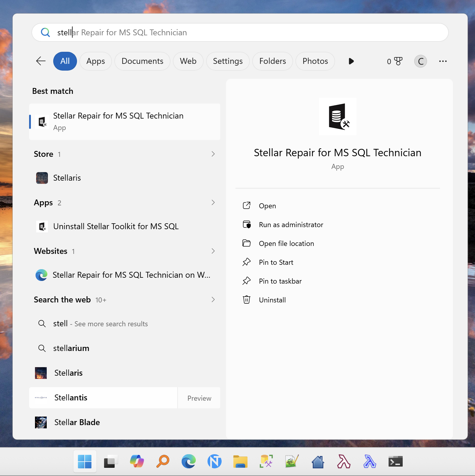Screen dimensions: 475x476
Task: Open Stellar Repair for MS SQL Technician best match
Action: [x=125, y=122]
